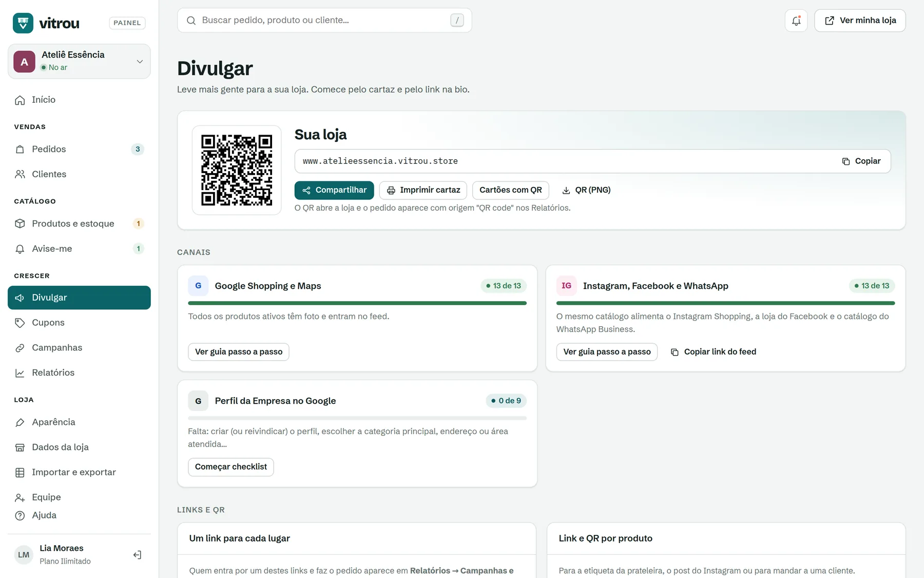The width and height of the screenshot is (924, 578).
Task: Open Pedidos in sidebar
Action: (79, 149)
